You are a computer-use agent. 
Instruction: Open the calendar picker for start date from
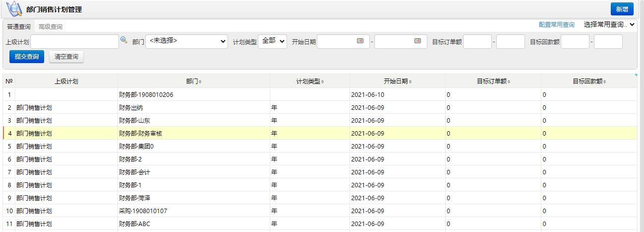pyautogui.click(x=360, y=41)
